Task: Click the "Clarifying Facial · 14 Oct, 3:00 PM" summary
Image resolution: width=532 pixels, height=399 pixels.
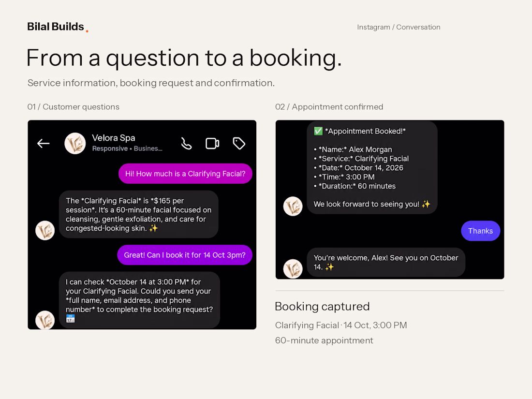Action: click(341, 325)
